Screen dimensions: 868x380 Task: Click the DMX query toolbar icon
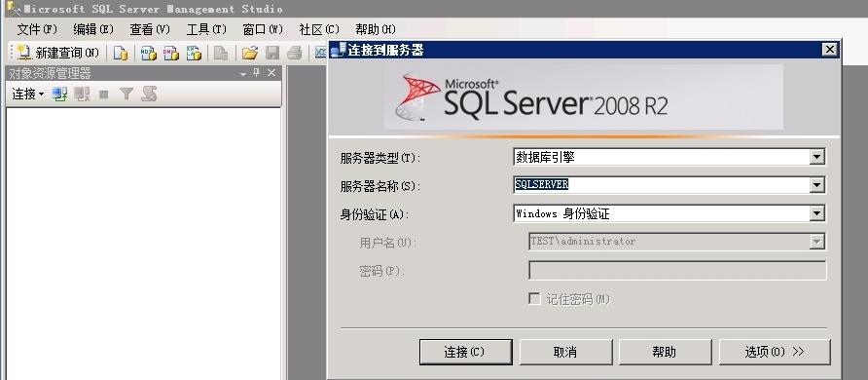170,54
